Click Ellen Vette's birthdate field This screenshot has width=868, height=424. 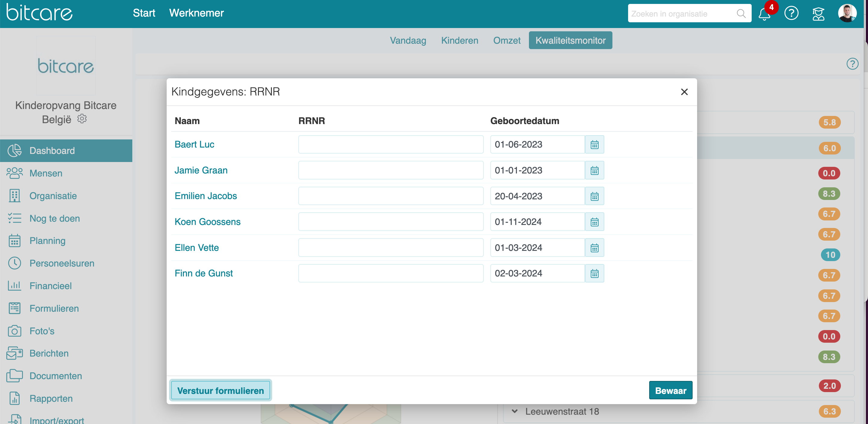tap(537, 248)
